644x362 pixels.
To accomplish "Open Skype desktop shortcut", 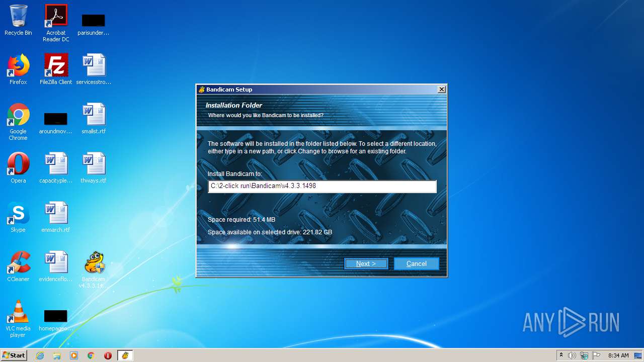I will click(x=18, y=217).
